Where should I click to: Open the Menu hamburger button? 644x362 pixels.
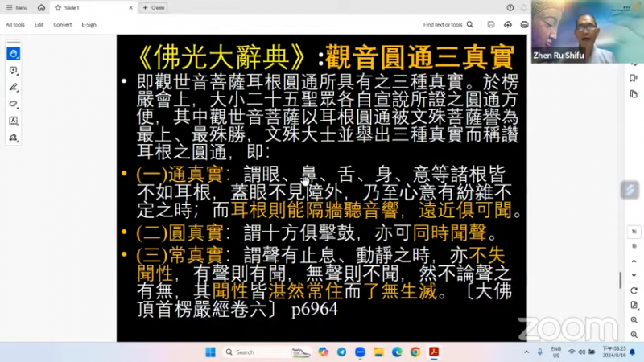pos(16,7)
